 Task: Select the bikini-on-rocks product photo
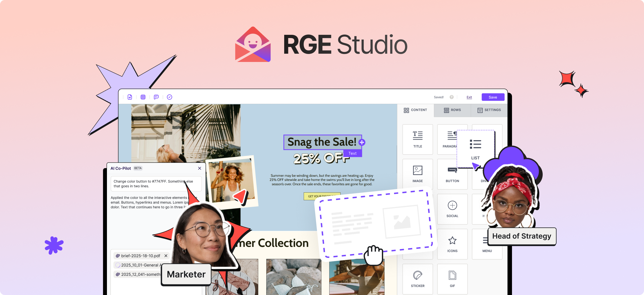294,277
